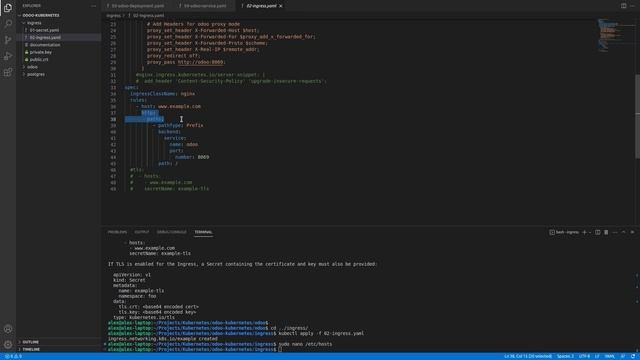Close the 02-ingress.yaml editor tab
The image size is (640, 360).
[x=281, y=6]
